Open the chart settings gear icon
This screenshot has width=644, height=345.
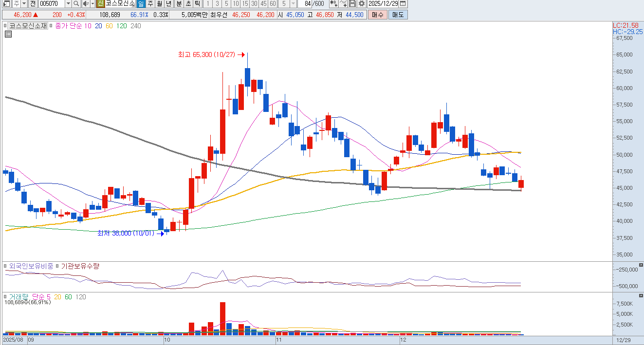click(x=362, y=4)
